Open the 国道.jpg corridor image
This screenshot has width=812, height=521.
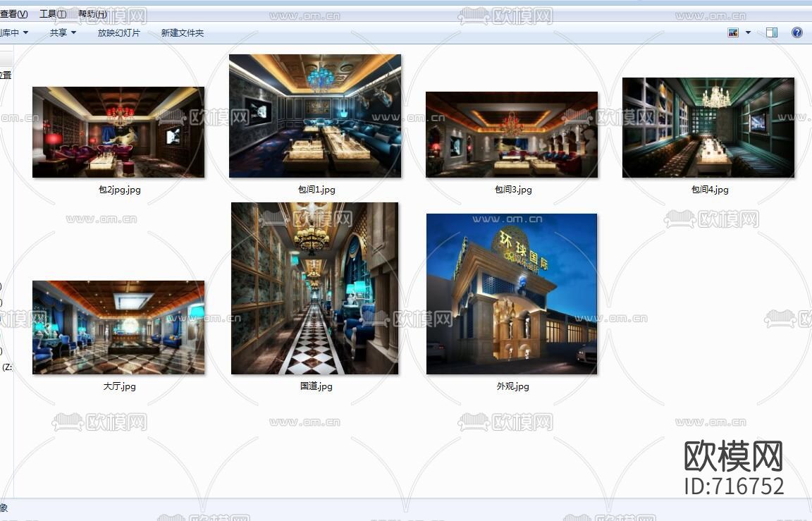click(x=314, y=288)
